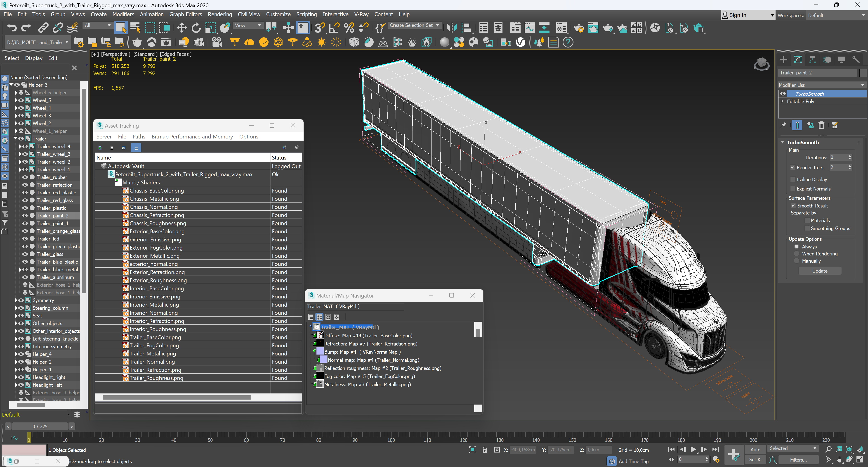Open Render Setup teapot icon
Screen dimensions: 868x467
[579, 28]
